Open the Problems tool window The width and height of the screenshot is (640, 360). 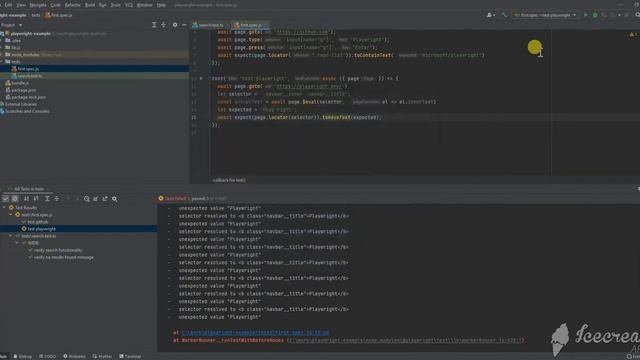74,356
